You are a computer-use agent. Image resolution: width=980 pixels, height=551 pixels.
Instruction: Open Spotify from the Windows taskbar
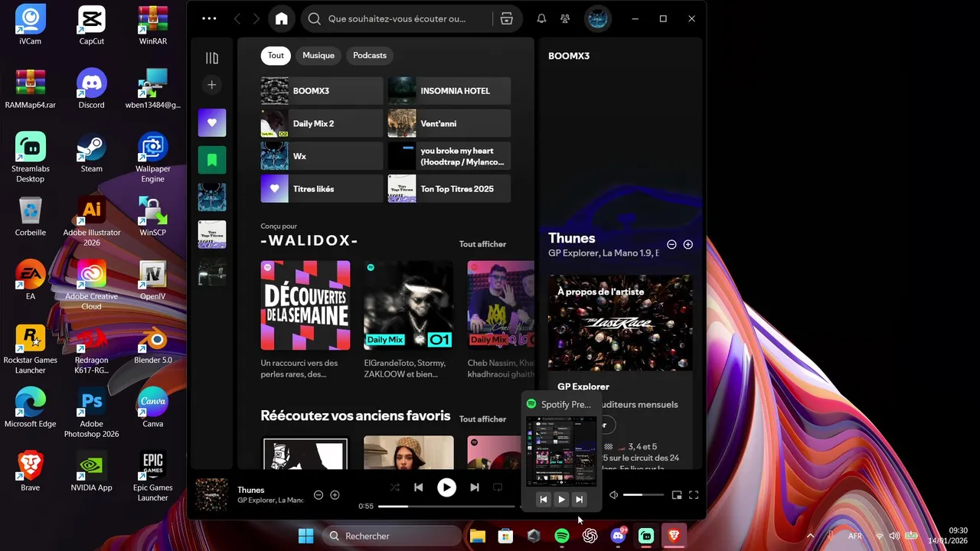tap(561, 536)
